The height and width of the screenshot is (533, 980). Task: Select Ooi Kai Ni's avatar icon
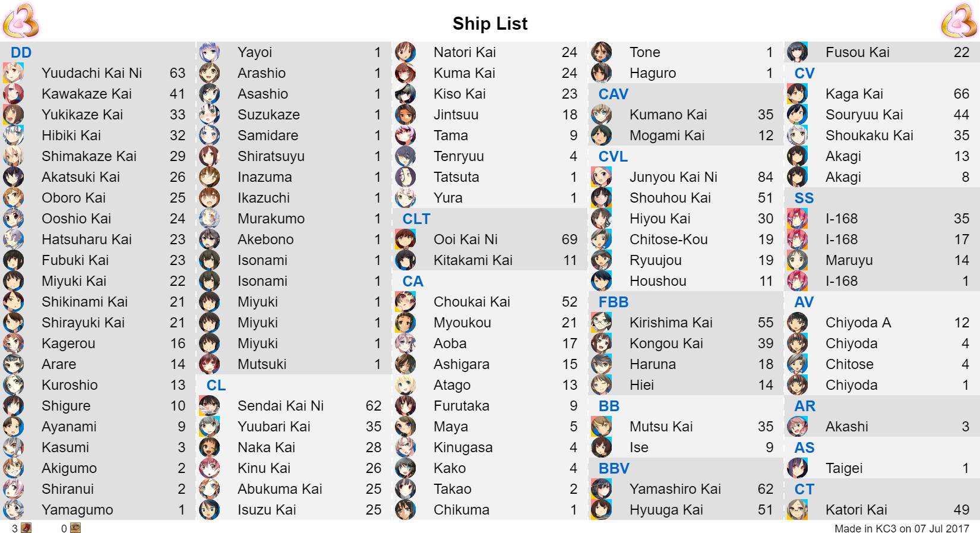tap(405, 239)
